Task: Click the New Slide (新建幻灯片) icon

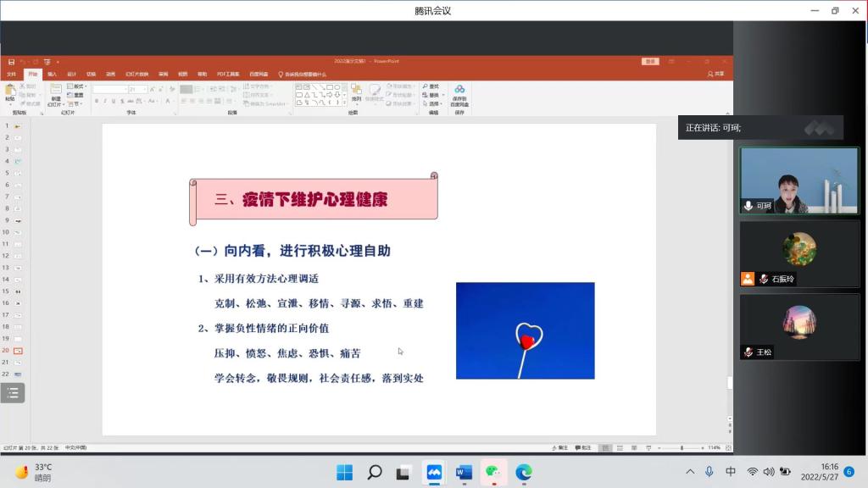Action: [x=56, y=91]
